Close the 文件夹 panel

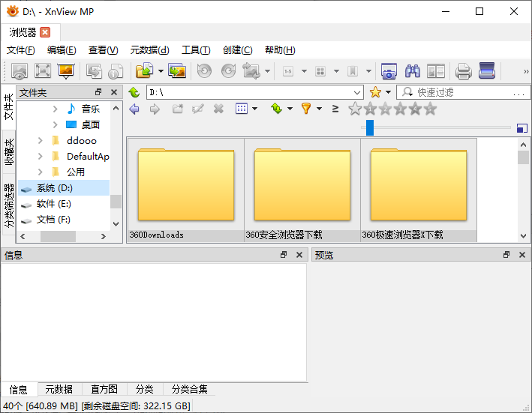pyautogui.click(x=114, y=92)
